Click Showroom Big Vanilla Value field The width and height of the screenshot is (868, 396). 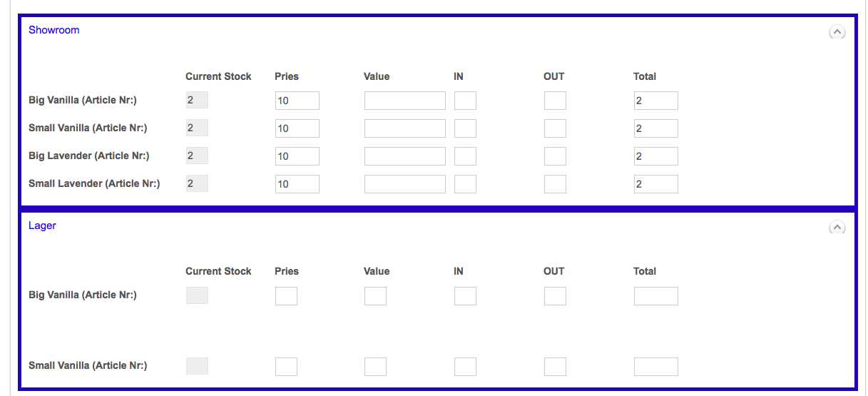404,101
